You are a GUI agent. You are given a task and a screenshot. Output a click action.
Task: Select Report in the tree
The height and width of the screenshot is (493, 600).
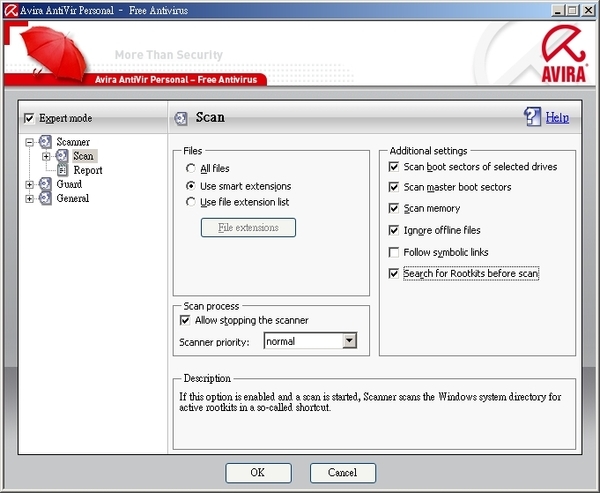click(x=88, y=170)
